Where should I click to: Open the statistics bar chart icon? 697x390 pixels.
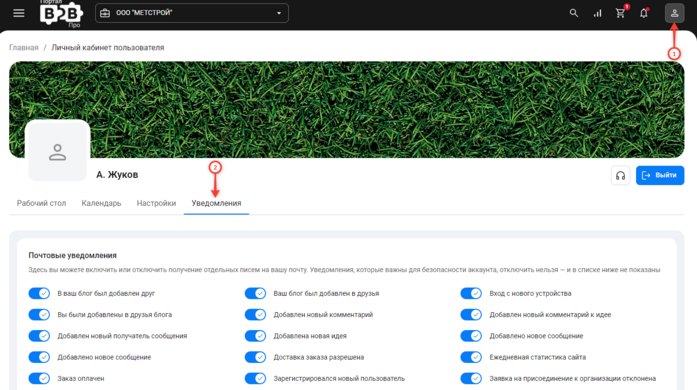[x=597, y=13]
